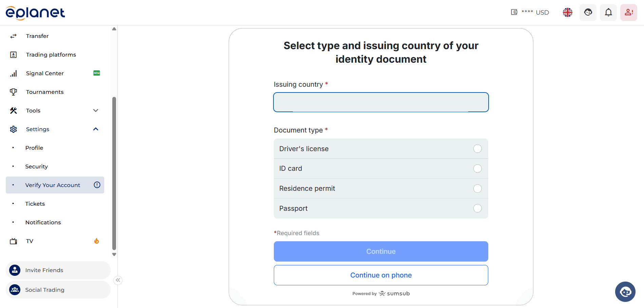
Task: Click the Signal Center bar chart icon
Action: click(14, 73)
